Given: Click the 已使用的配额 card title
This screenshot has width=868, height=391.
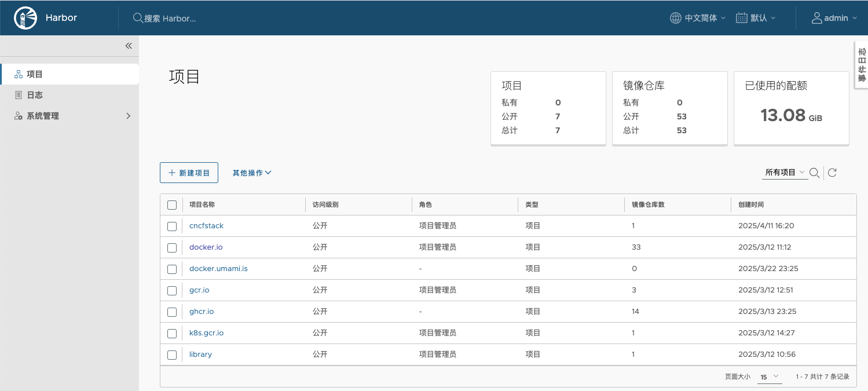Looking at the screenshot, I should [x=776, y=86].
